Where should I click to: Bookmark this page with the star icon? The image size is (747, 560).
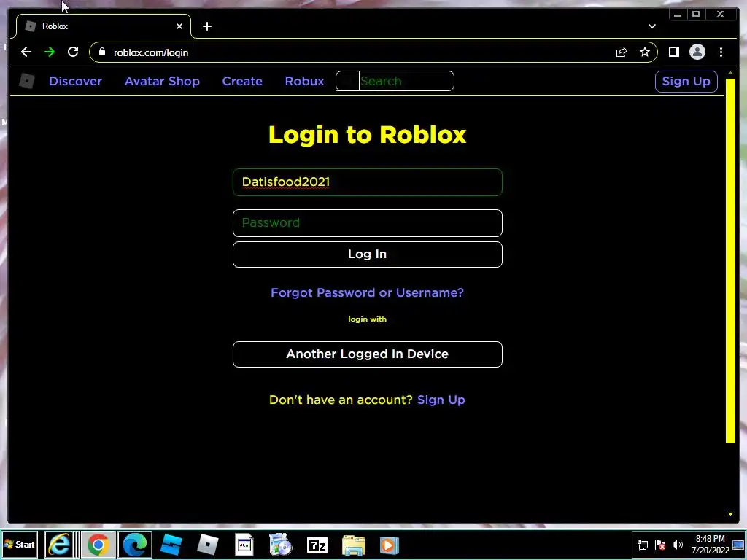pyautogui.click(x=645, y=52)
